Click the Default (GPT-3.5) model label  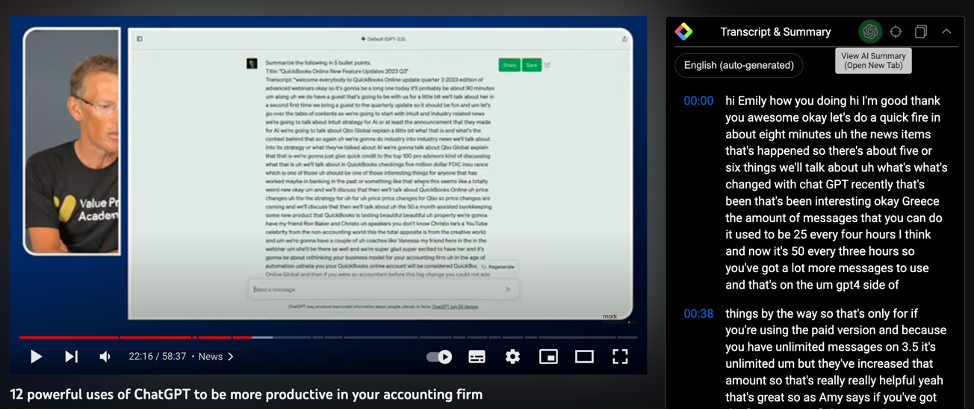click(x=383, y=39)
